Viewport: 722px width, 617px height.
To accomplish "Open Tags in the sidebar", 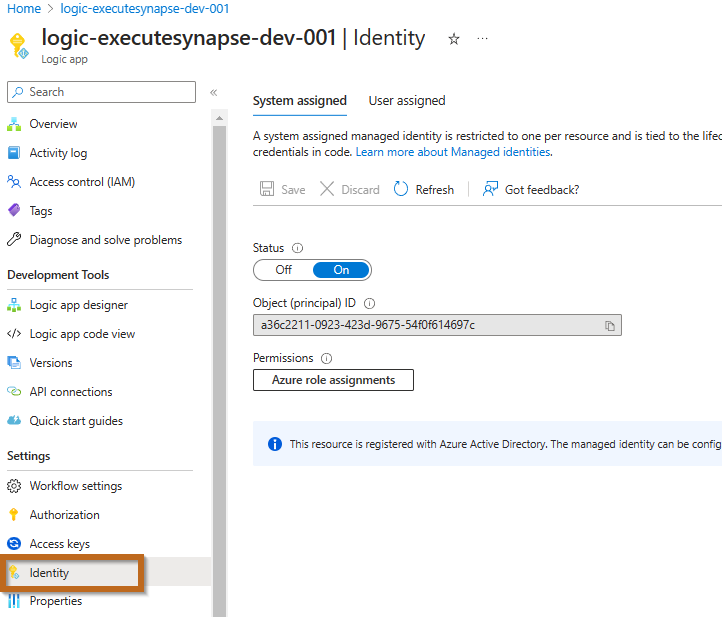I will click(41, 211).
